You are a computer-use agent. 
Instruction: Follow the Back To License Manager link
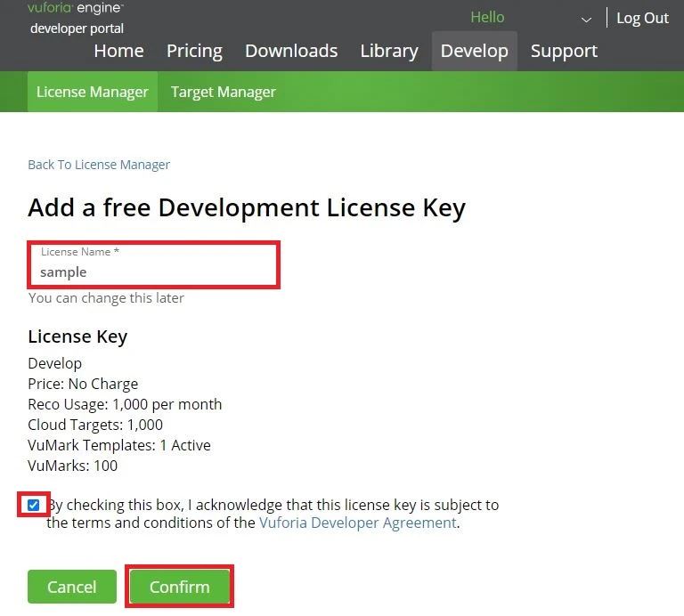(99, 165)
